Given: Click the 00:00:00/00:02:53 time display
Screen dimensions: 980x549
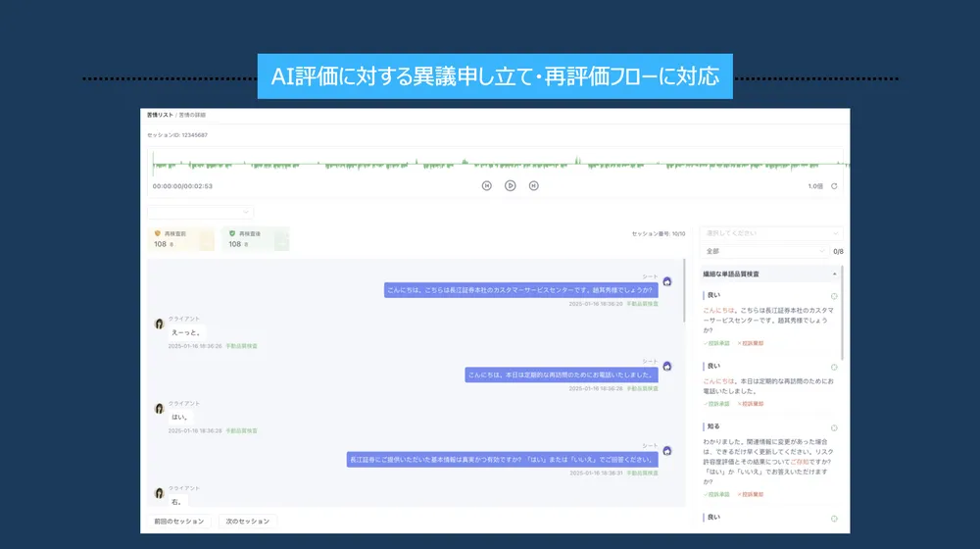Looking at the screenshot, I should pyautogui.click(x=182, y=186).
